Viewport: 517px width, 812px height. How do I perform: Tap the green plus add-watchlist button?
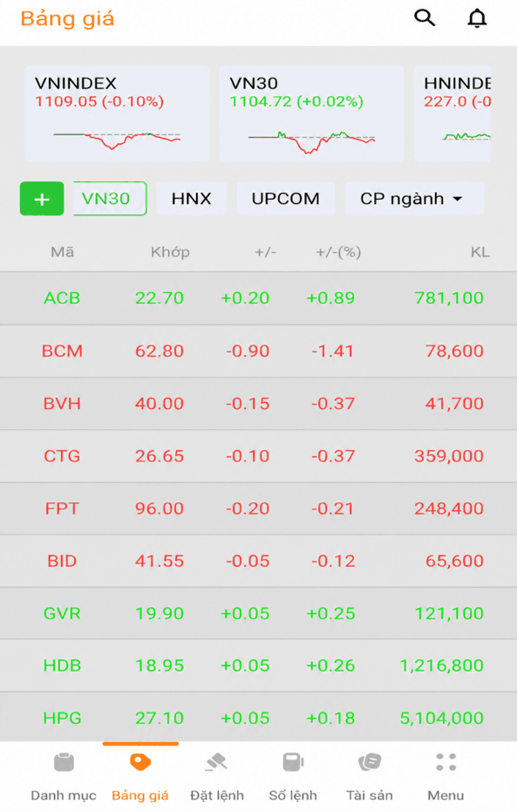pyautogui.click(x=42, y=198)
